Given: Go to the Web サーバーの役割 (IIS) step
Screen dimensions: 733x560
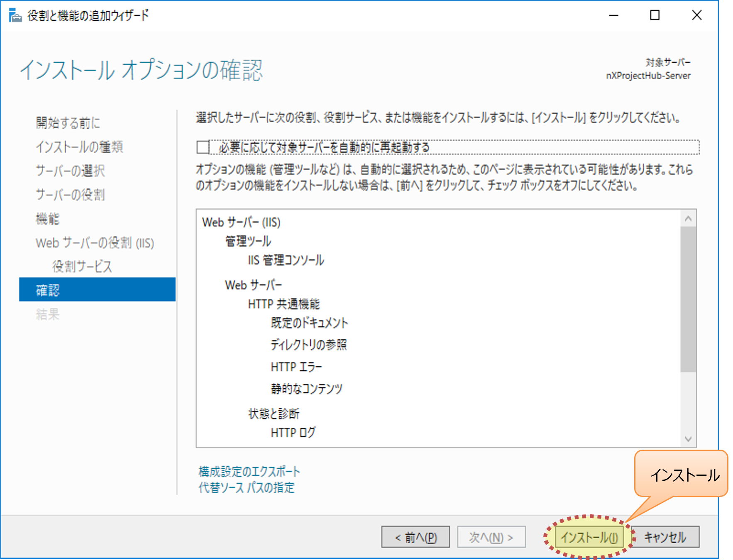Looking at the screenshot, I should click(x=95, y=243).
